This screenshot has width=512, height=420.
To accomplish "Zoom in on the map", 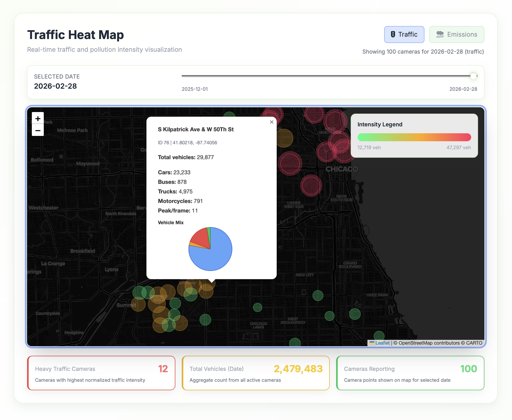I will click(x=38, y=118).
